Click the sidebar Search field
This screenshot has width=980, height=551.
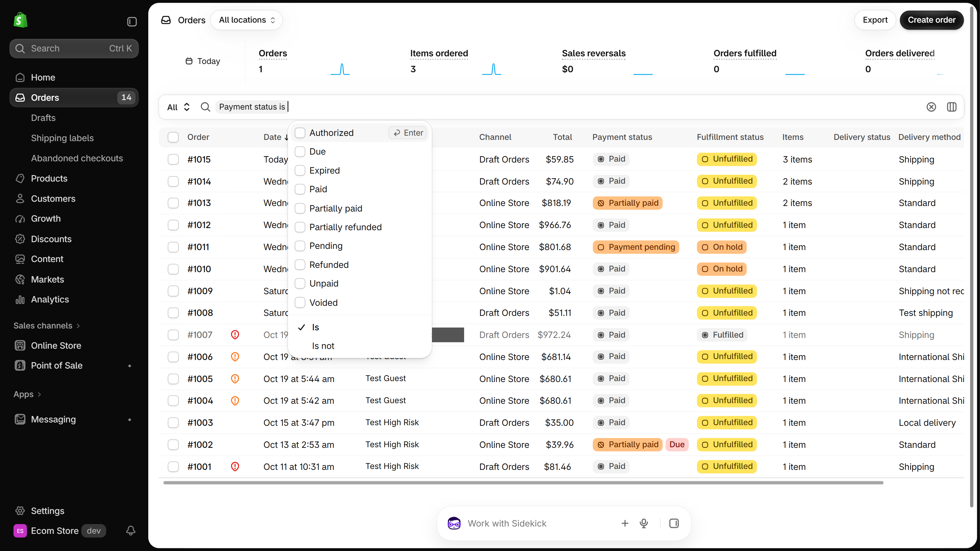click(74, 48)
